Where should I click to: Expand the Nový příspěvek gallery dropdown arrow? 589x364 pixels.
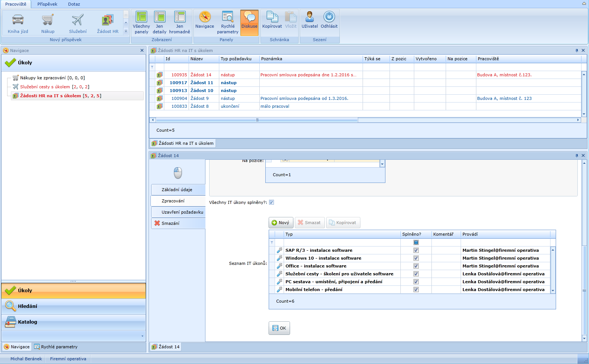coord(126,31)
